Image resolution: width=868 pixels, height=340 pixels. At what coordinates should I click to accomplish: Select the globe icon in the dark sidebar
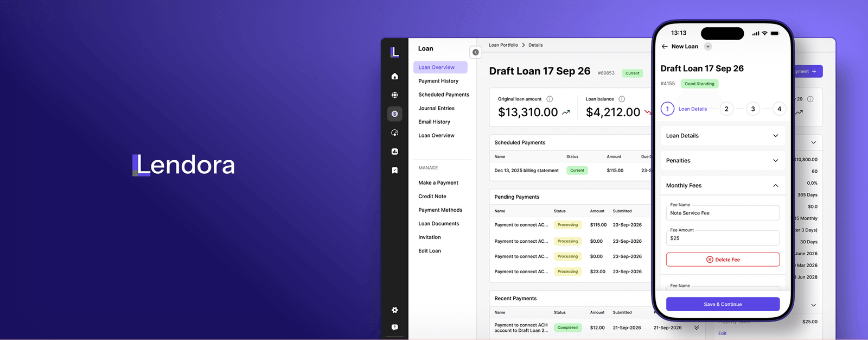point(394,95)
